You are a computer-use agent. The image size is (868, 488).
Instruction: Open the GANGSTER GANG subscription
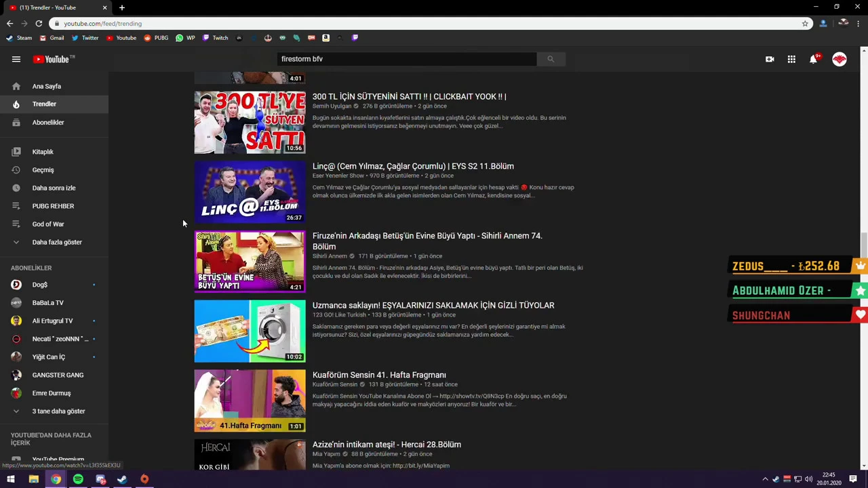pyautogui.click(x=54, y=375)
